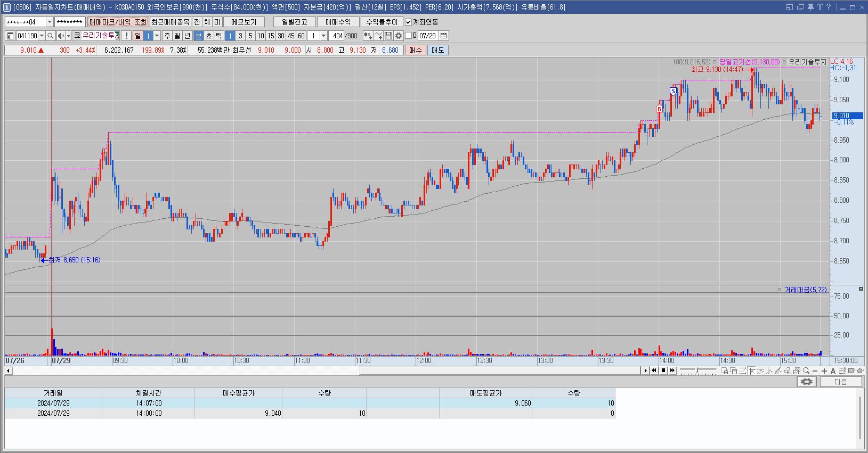Expand the day interval dropdown arrow
The width and height of the screenshot is (868, 453).
point(157,36)
